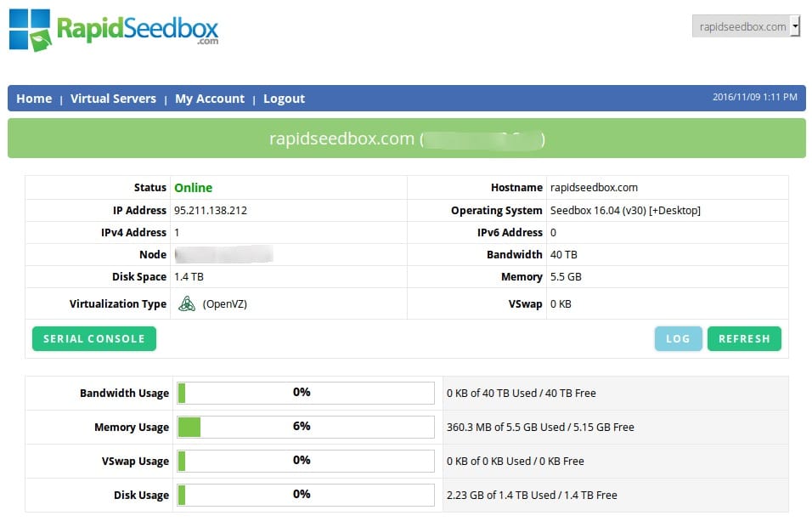Click the Disk Usage label

141,495
